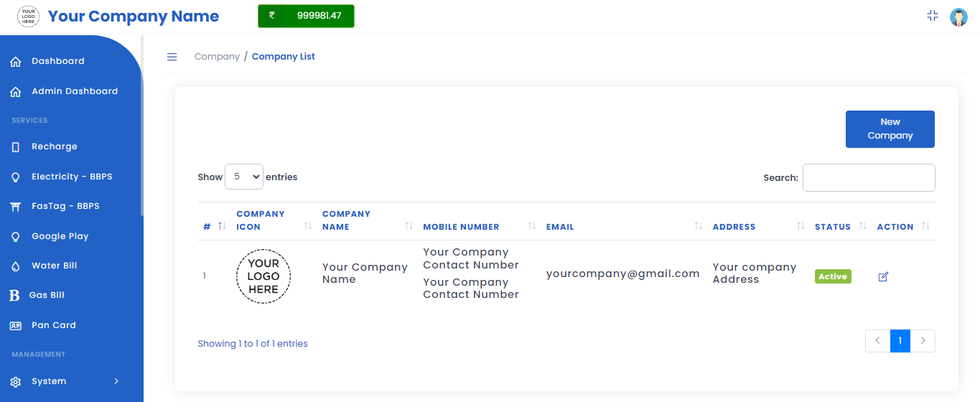Image resolution: width=980 pixels, height=402 pixels.
Task: Go to next pagination page arrow
Action: point(923,341)
